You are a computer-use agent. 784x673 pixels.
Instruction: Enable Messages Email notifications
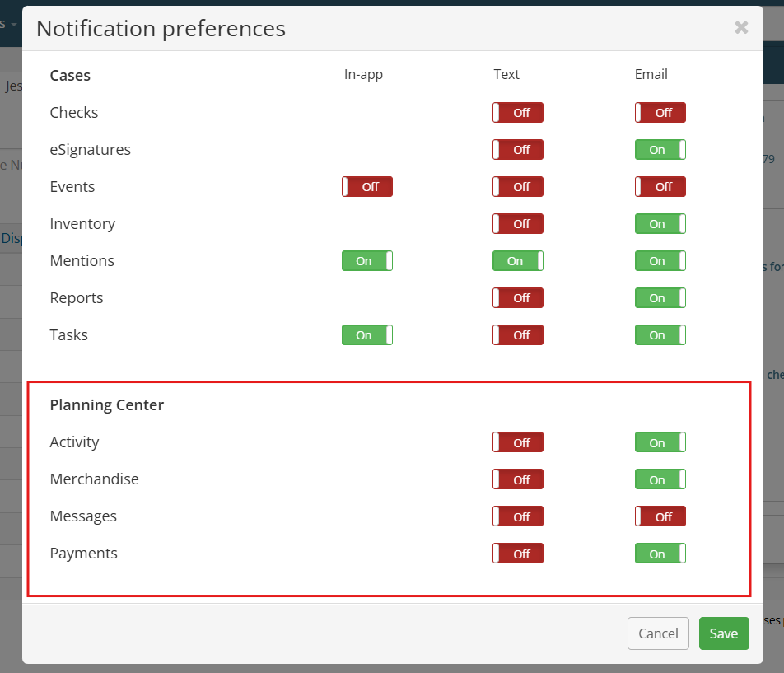coord(660,516)
